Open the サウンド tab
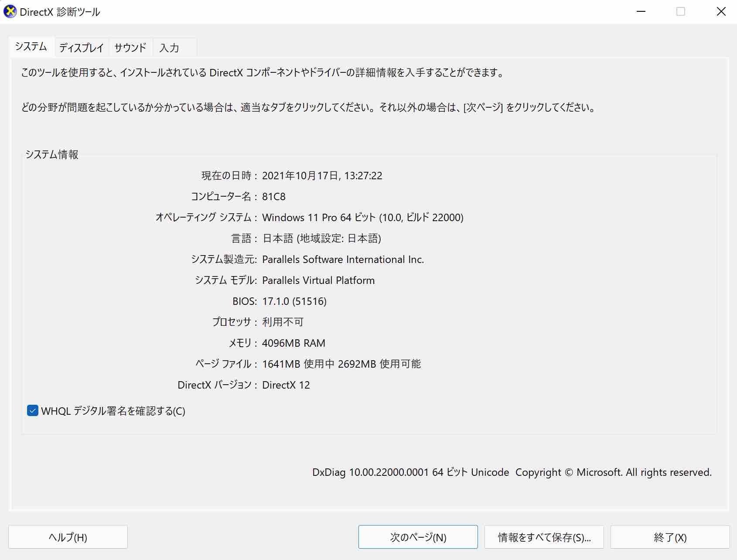Screen dimensions: 737x560 [x=130, y=48]
